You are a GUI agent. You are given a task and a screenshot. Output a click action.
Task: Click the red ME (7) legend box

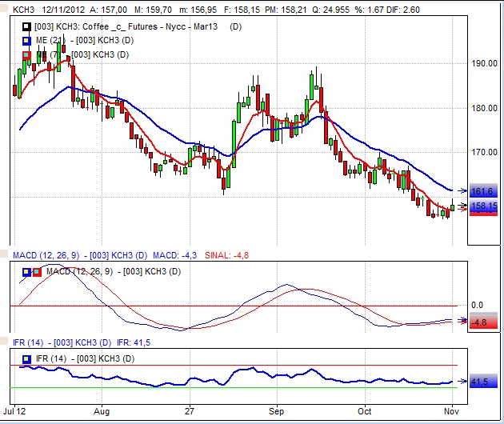(26, 54)
